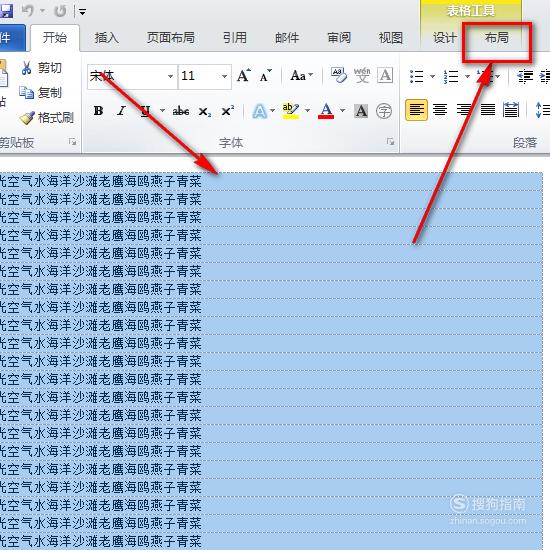Viewport: 550px width, 550px height.
Task: Open the 页面布局 tab
Action: 171,38
